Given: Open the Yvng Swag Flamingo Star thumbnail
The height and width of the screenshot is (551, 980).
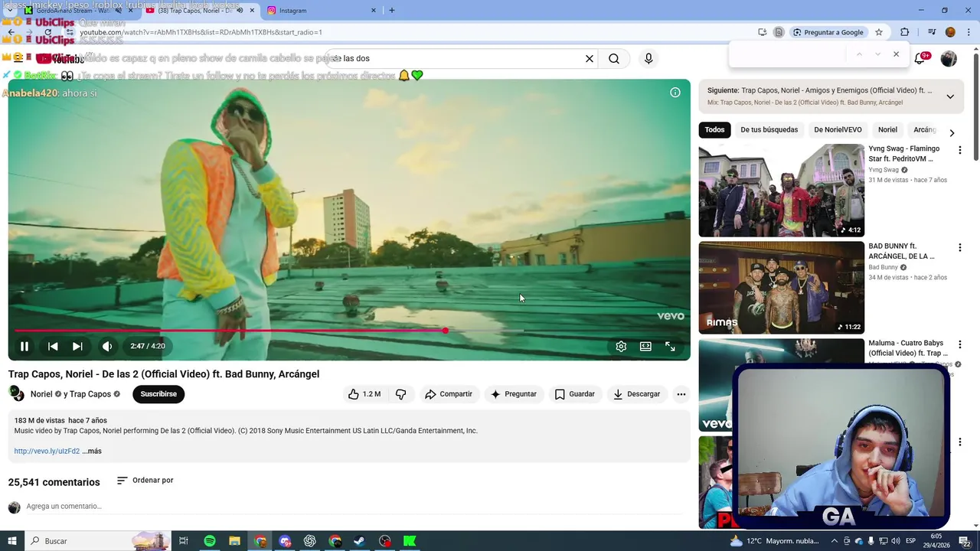Looking at the screenshot, I should [781, 191].
